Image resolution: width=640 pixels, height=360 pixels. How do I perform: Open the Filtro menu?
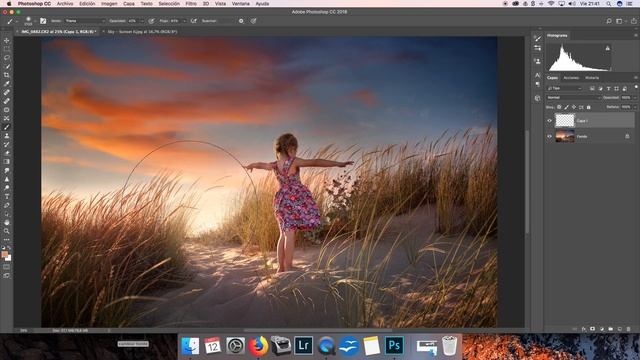coord(191,4)
